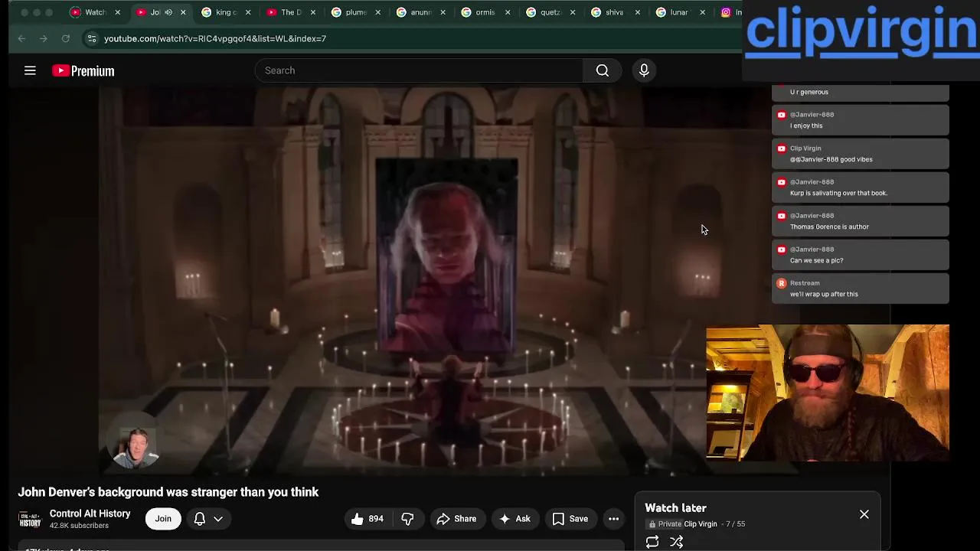Toggle loop playlist in Watch later
Screen dimensions: 980x551
pyautogui.click(x=652, y=542)
